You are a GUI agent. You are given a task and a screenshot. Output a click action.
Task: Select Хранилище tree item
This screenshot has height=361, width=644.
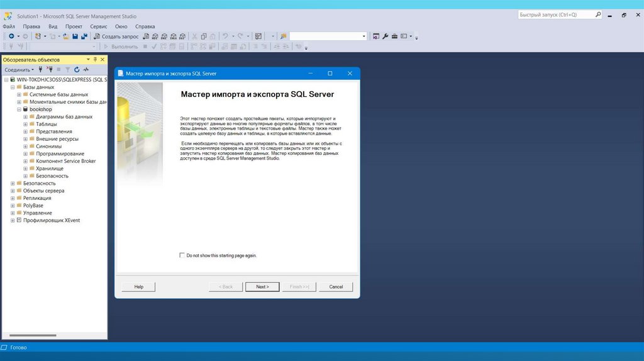click(50, 169)
